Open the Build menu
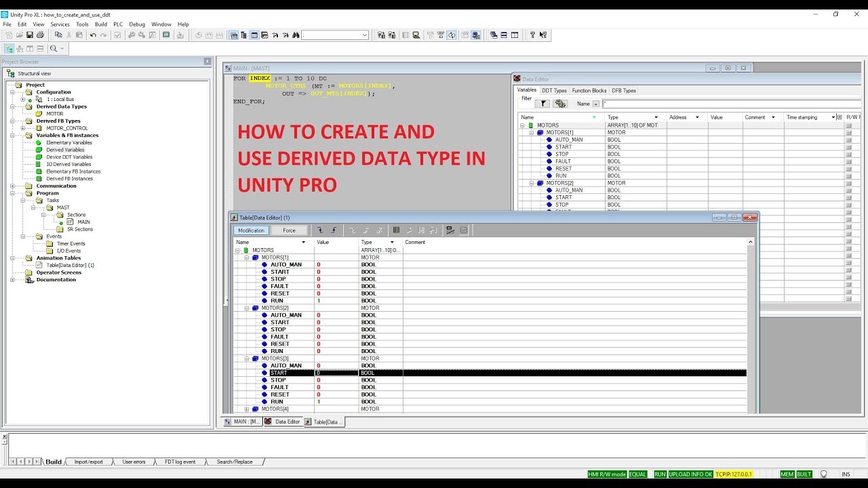 (x=100, y=24)
